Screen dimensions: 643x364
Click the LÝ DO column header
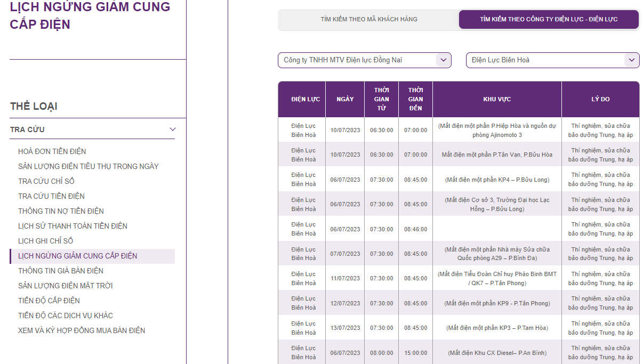click(601, 99)
